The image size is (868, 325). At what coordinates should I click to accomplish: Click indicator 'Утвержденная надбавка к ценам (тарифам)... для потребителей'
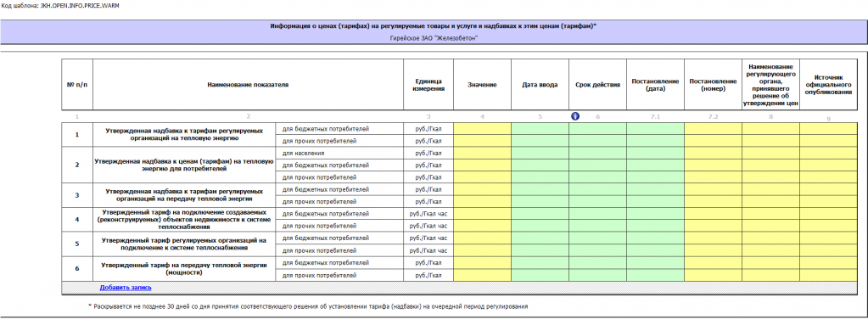pyautogui.click(x=184, y=165)
